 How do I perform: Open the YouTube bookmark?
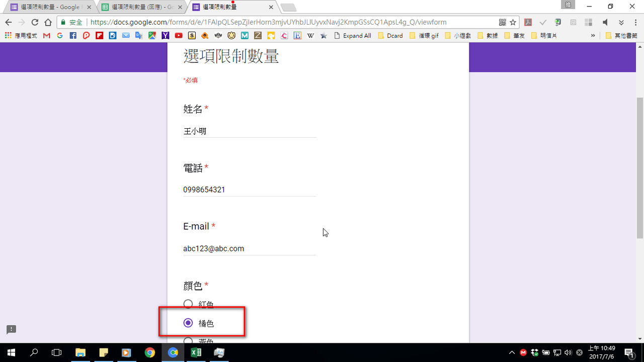tap(179, 36)
